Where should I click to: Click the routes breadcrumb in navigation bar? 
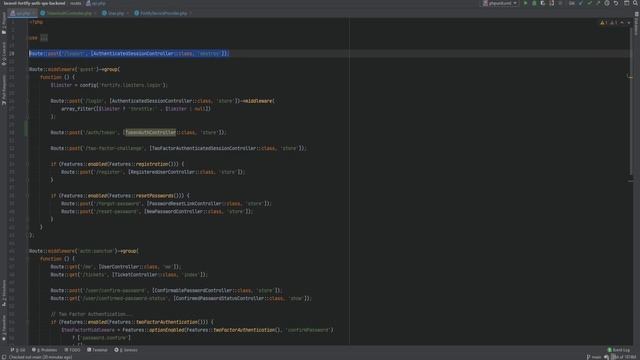click(x=76, y=3)
